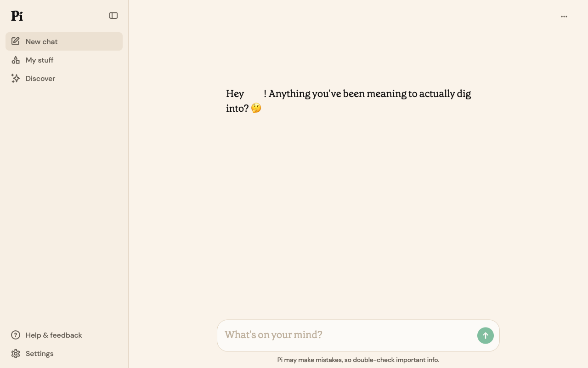Open Help & feedback
This screenshot has width=588, height=368.
(64, 335)
